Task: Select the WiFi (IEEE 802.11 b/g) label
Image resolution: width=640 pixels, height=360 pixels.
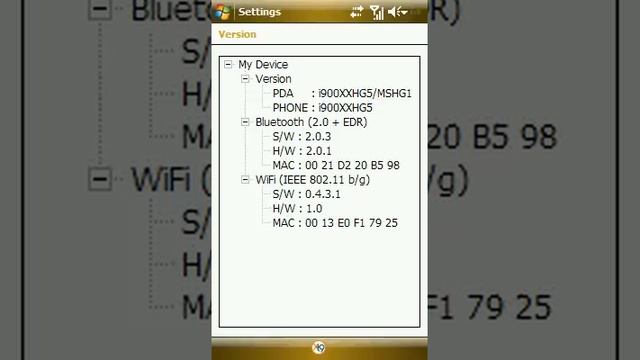Action: (313, 180)
